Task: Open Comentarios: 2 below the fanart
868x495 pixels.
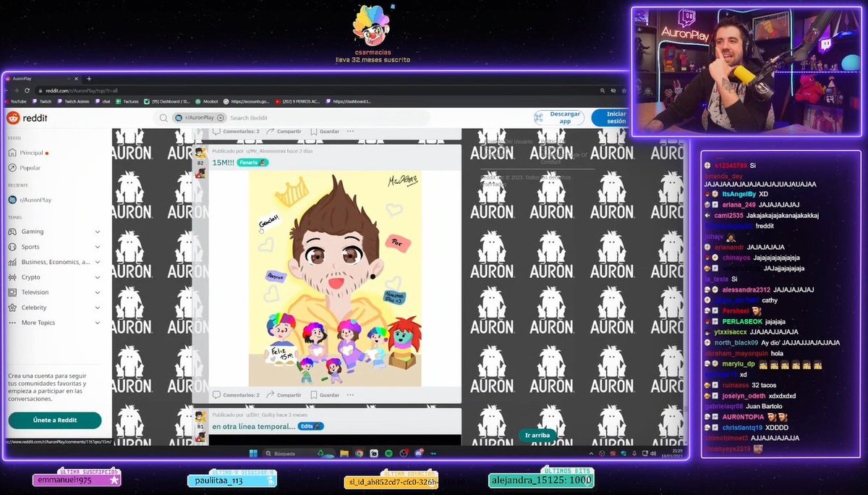Action: [236, 395]
